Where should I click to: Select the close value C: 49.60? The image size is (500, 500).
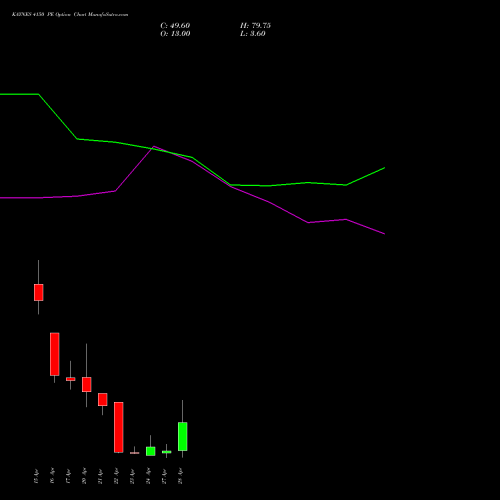tap(175, 26)
